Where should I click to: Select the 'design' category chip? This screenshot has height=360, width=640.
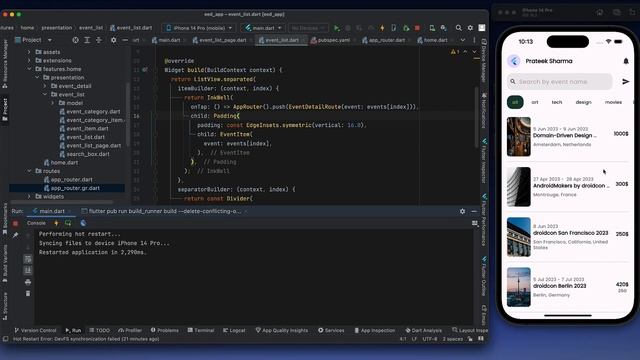583,102
